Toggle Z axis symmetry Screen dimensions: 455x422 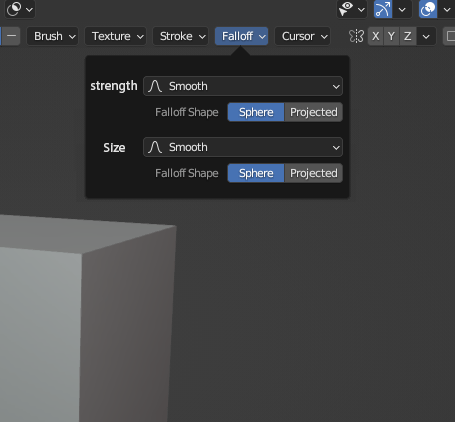[407, 36]
